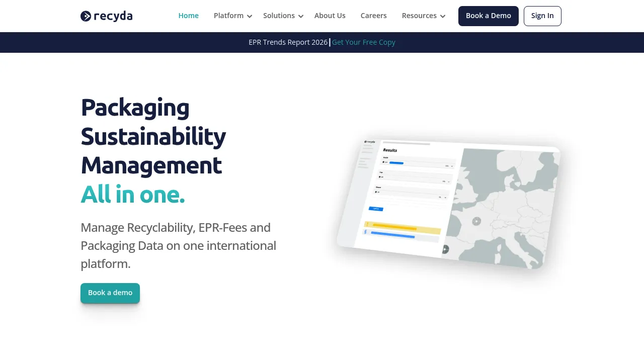Expand the Solutions dropdown chevron
644x362 pixels.
301,16
